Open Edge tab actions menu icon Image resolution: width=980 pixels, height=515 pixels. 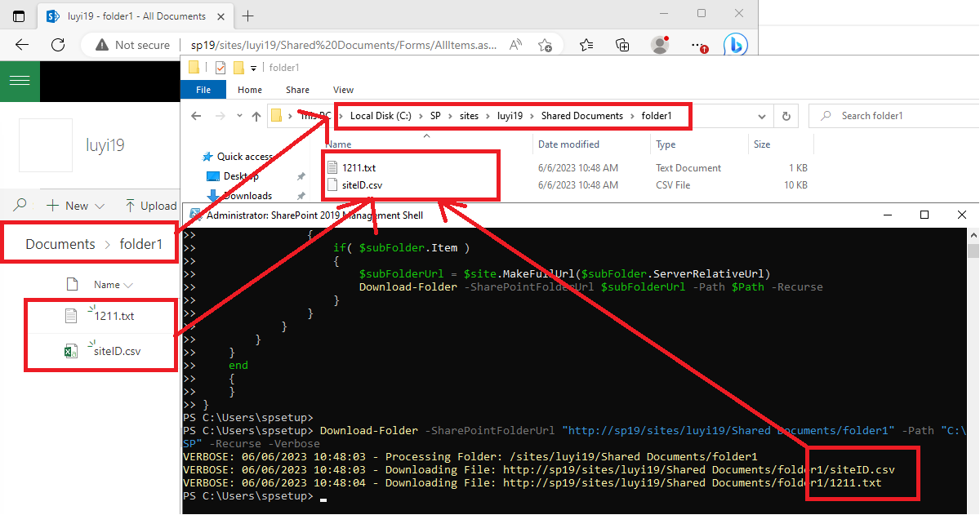(19, 16)
